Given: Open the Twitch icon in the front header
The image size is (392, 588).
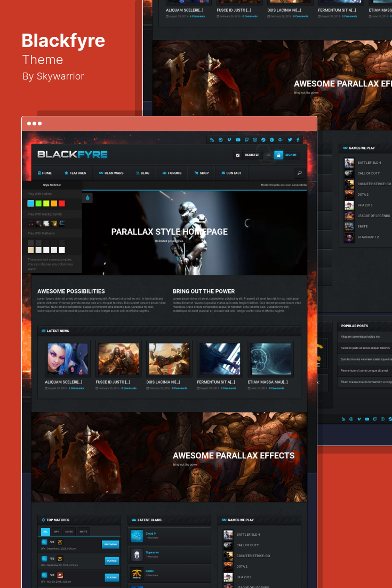Looking at the screenshot, I should tap(246, 140).
